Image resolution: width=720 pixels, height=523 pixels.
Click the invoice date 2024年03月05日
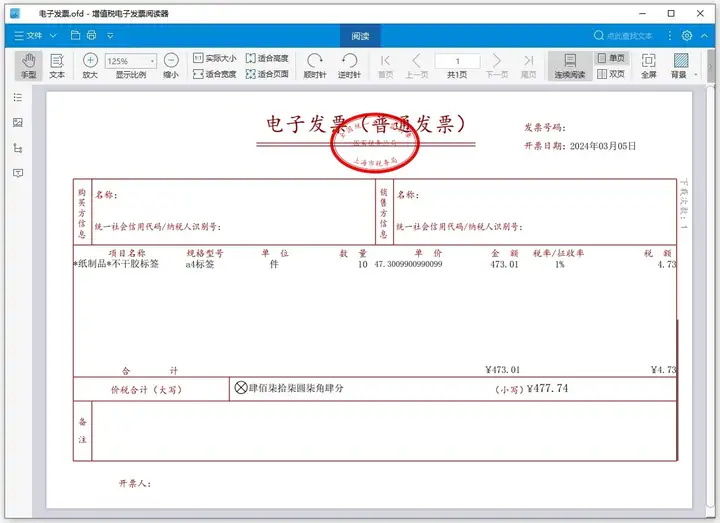[603, 146]
